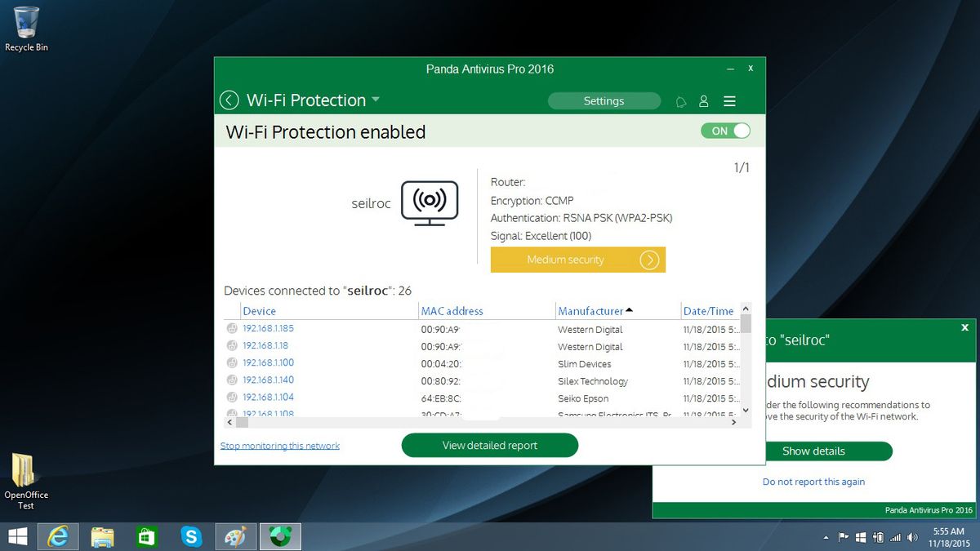Click Silex Technology manufacturer cell
The width and height of the screenshot is (980, 551).
[593, 381]
